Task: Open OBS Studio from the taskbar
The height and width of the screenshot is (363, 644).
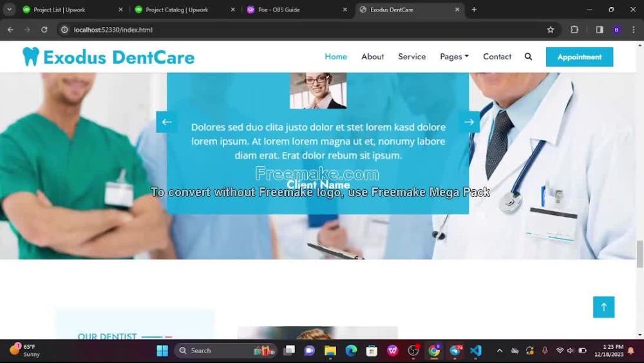Action: point(413,351)
